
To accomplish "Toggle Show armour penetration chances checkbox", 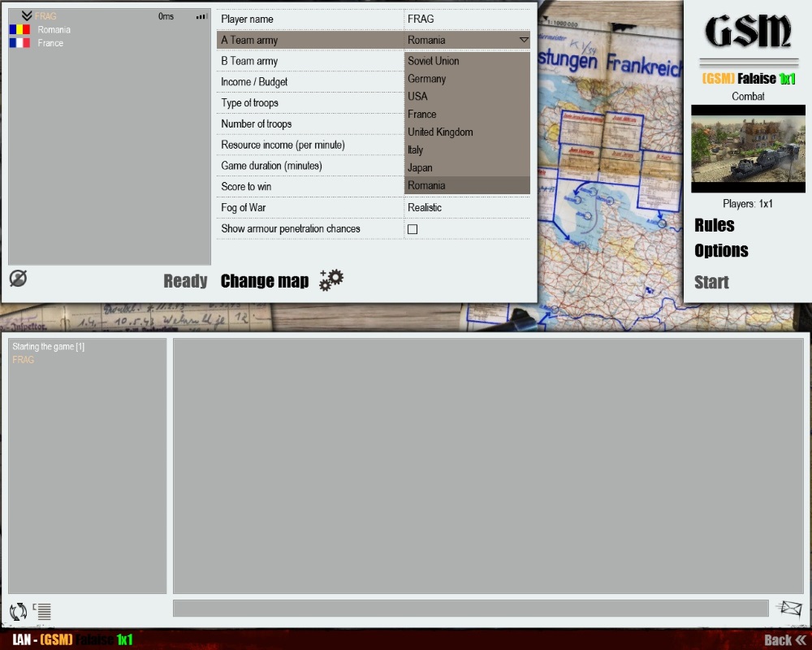I will pyautogui.click(x=412, y=229).
